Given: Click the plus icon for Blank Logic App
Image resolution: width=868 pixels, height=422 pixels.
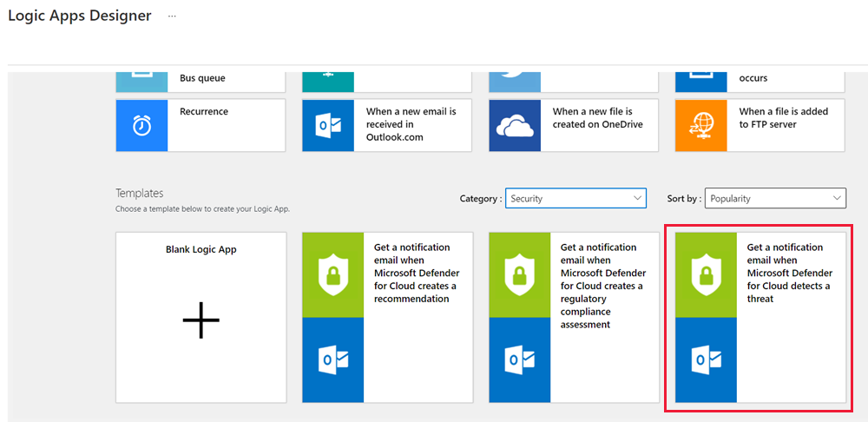Looking at the screenshot, I should coord(201,320).
